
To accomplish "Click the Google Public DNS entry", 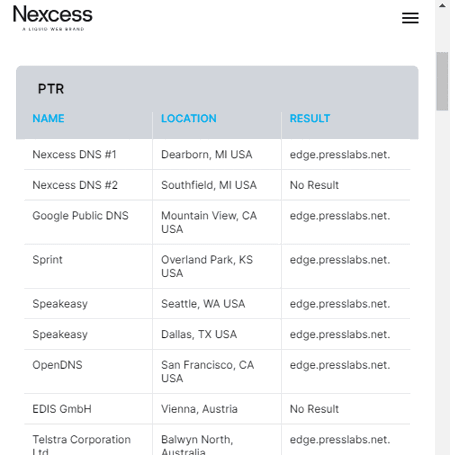I will click(x=80, y=216).
